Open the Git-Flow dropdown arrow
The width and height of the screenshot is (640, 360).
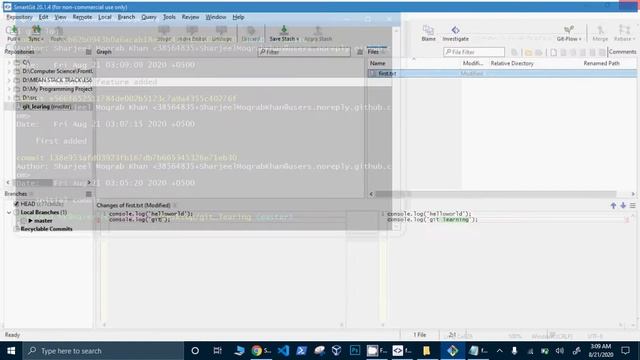coord(580,39)
